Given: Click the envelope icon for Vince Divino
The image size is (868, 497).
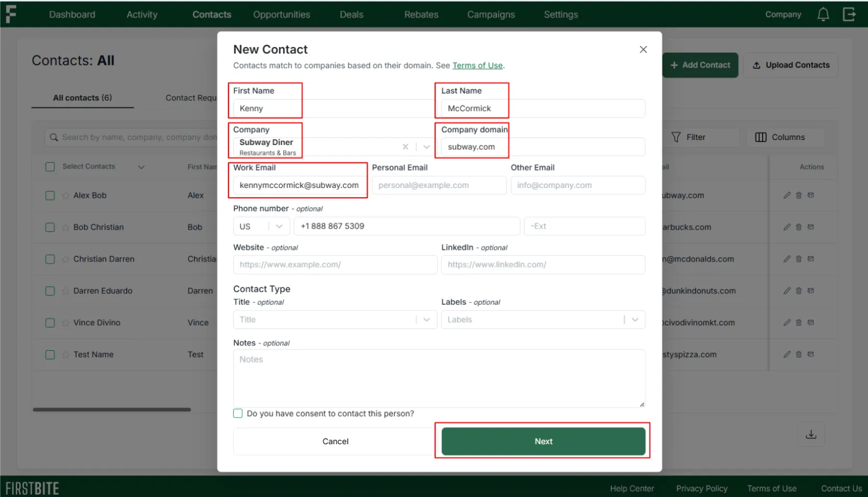Looking at the screenshot, I should (x=811, y=323).
